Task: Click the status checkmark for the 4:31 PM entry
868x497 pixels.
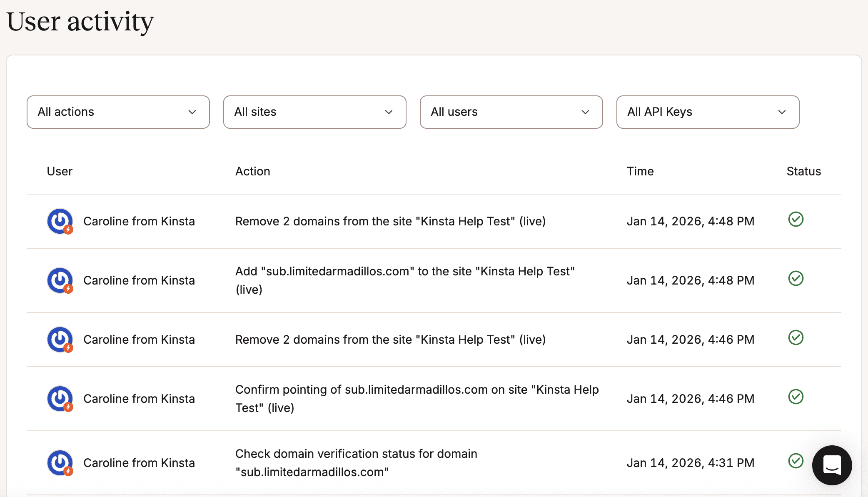Action: tap(796, 461)
